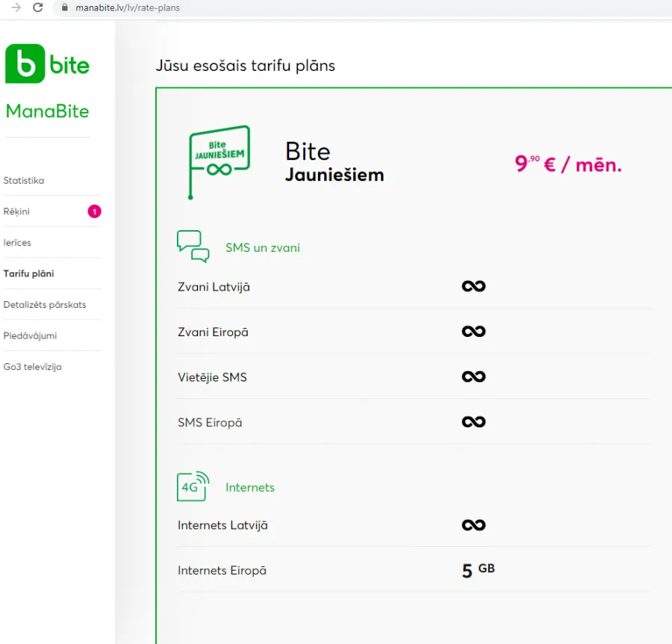Click the padlock site security icon
This screenshot has width=672, height=644.
coord(65,7)
